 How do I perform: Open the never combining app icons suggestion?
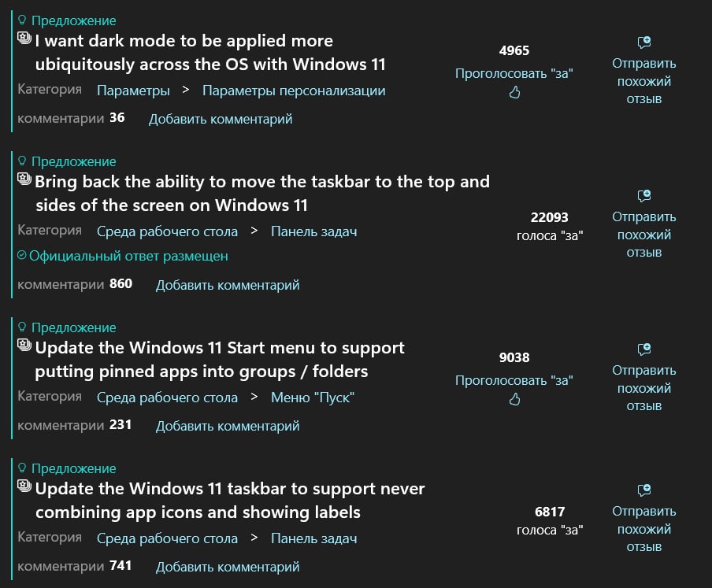click(x=230, y=501)
